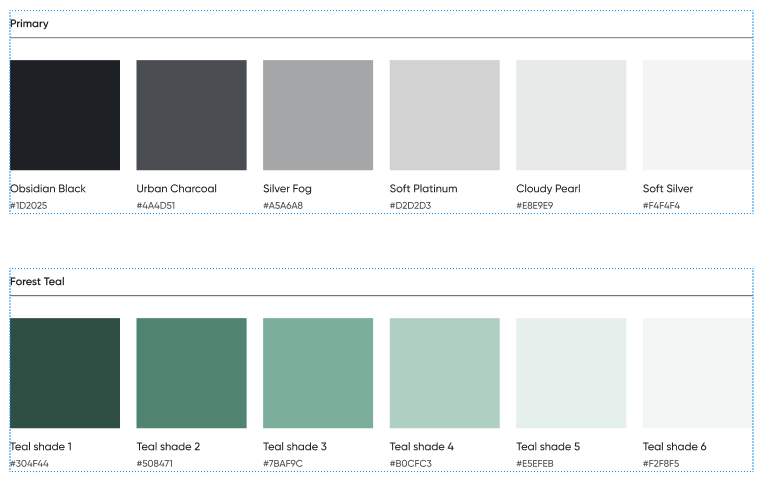
Task: Pick the Silver Fog swatch
Action: tap(318, 115)
